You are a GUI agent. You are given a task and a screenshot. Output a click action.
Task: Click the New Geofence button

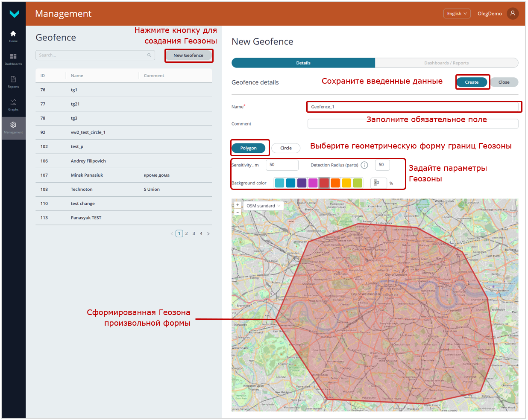pyautogui.click(x=188, y=55)
